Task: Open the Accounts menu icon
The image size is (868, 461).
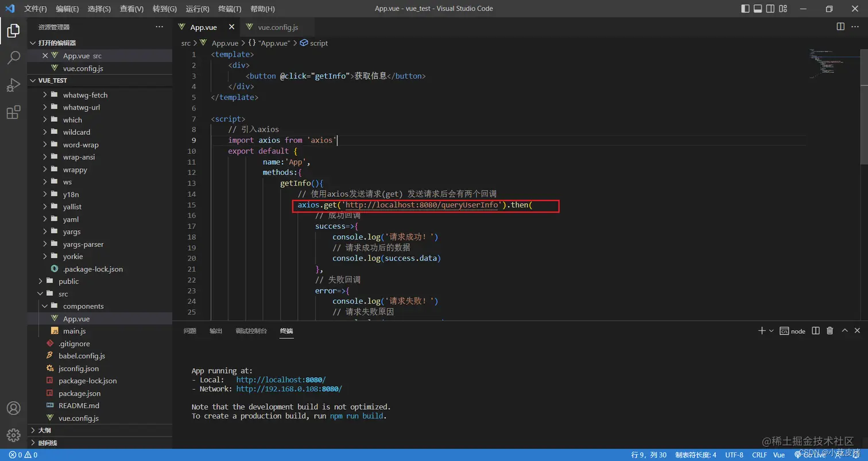Action: point(13,408)
